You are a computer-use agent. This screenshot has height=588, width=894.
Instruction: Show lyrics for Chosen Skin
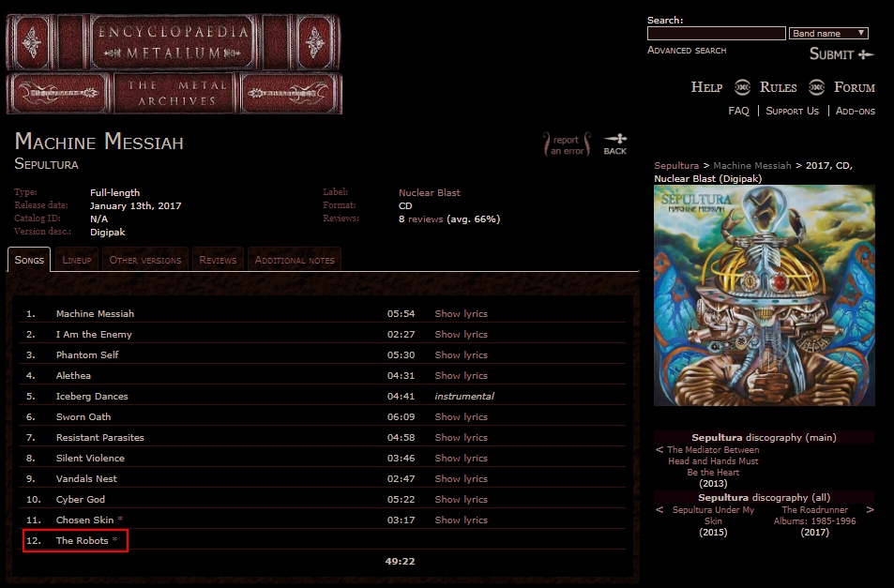(462, 520)
